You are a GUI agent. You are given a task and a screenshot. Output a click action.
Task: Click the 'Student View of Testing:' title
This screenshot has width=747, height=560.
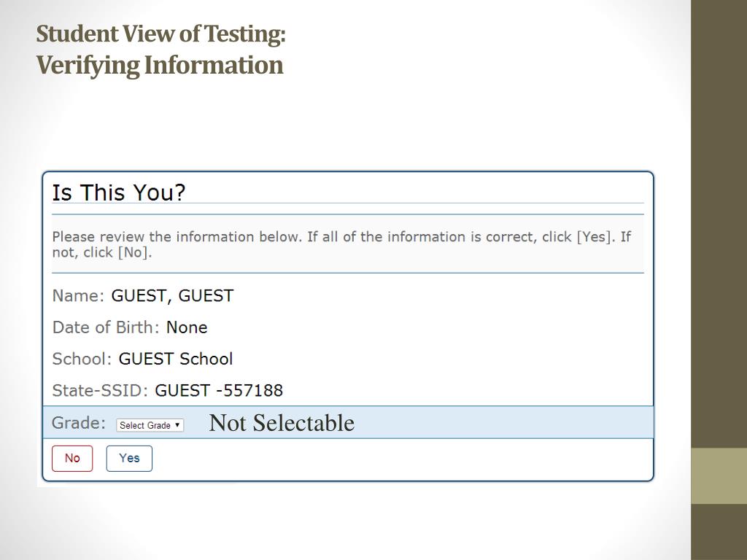click(x=161, y=34)
